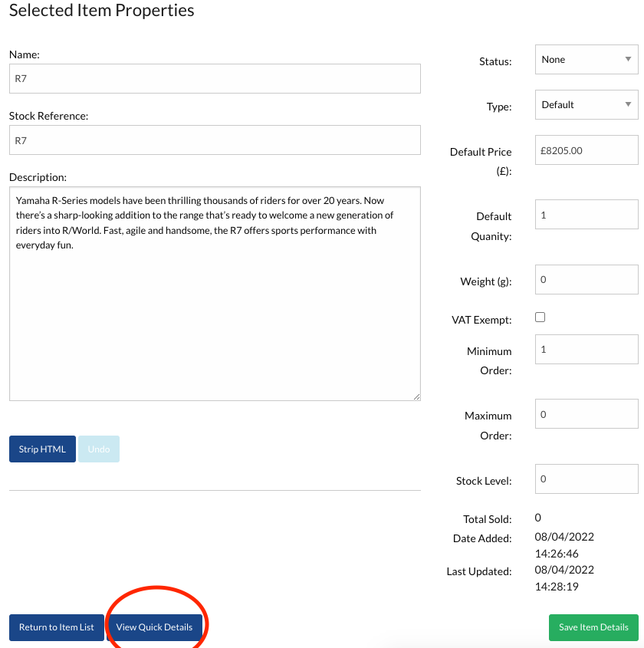644x648 pixels.
Task: Select the Default Price field
Action: [x=586, y=151]
